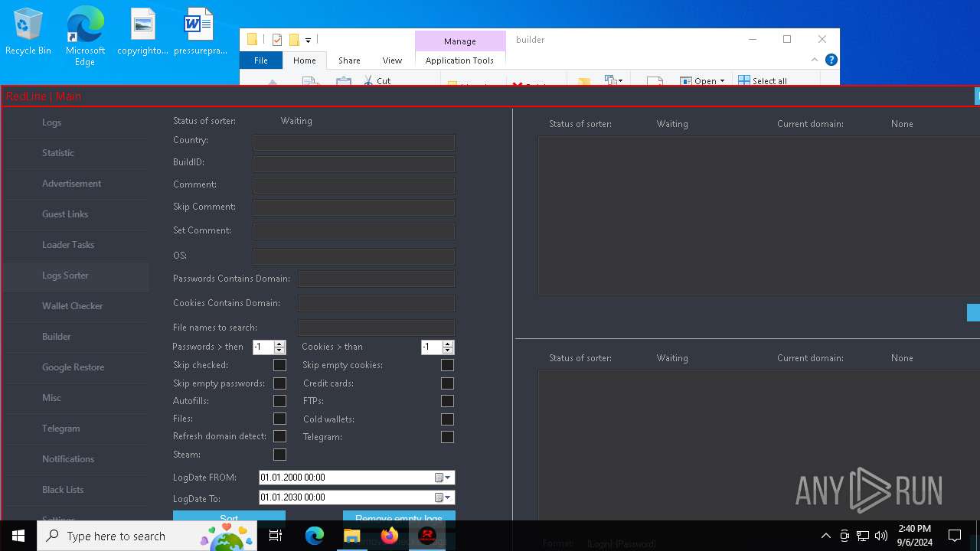Open Guest Links in sidebar

77,214
